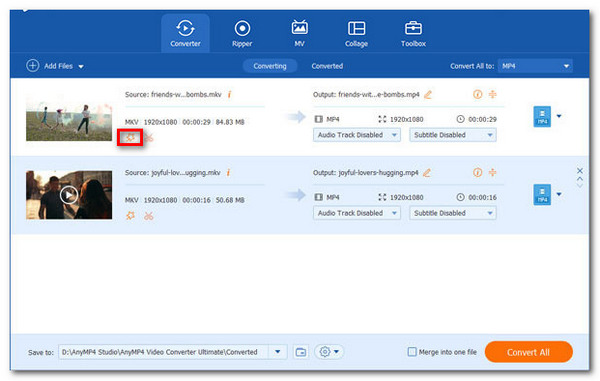The image size is (600, 381).
Task: Click the 50.68 MB file size
Action: tap(230, 200)
